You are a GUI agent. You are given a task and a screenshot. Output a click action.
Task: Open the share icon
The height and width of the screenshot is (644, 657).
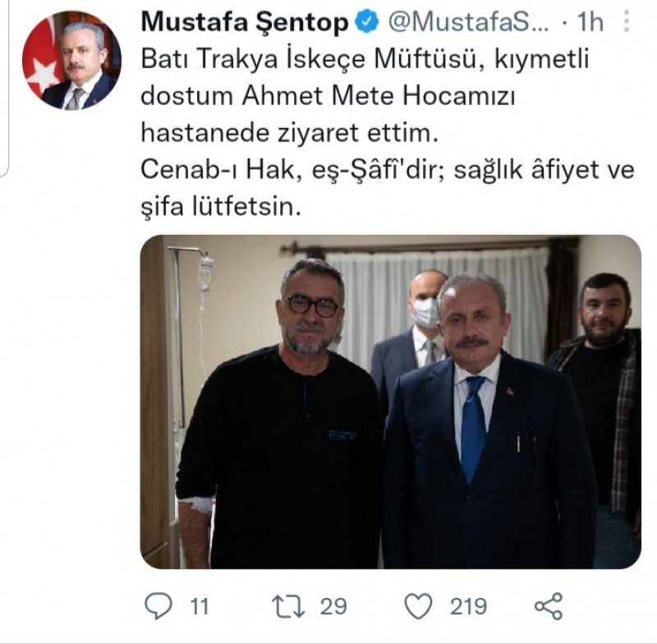pos(549,606)
